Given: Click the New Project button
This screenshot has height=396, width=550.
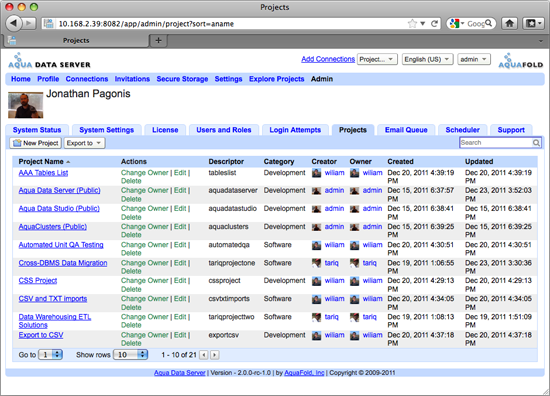Looking at the screenshot, I should click(35, 143).
